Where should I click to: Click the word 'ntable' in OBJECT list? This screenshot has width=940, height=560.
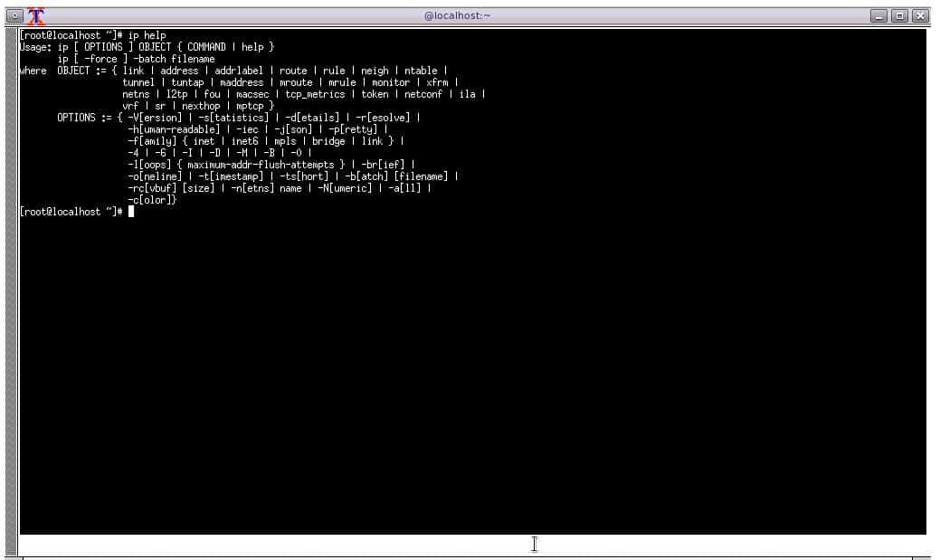(x=421, y=71)
